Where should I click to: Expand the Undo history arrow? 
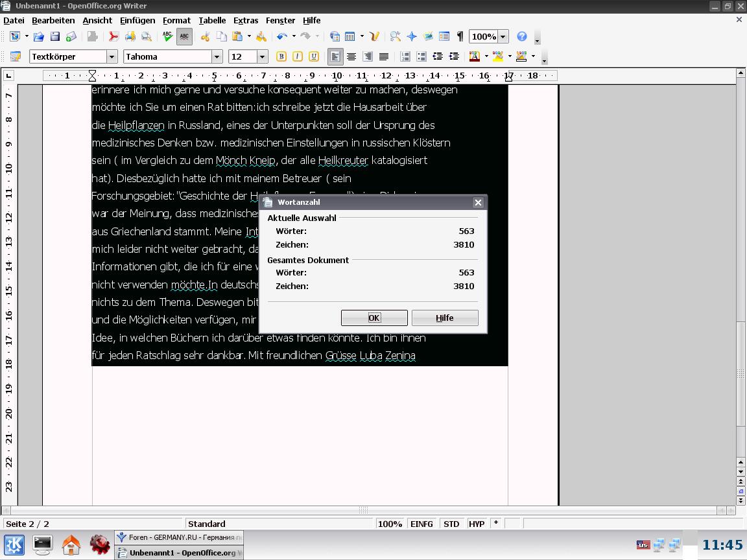[294, 36]
